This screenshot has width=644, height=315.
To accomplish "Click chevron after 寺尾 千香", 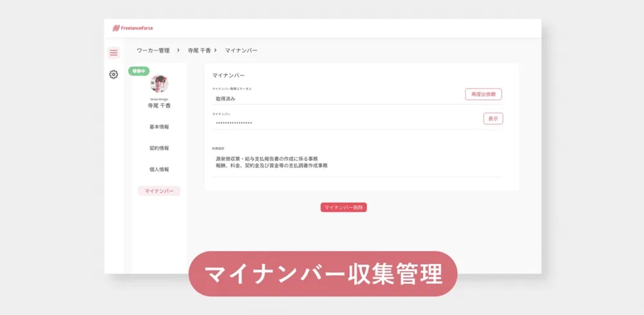I will point(215,50).
